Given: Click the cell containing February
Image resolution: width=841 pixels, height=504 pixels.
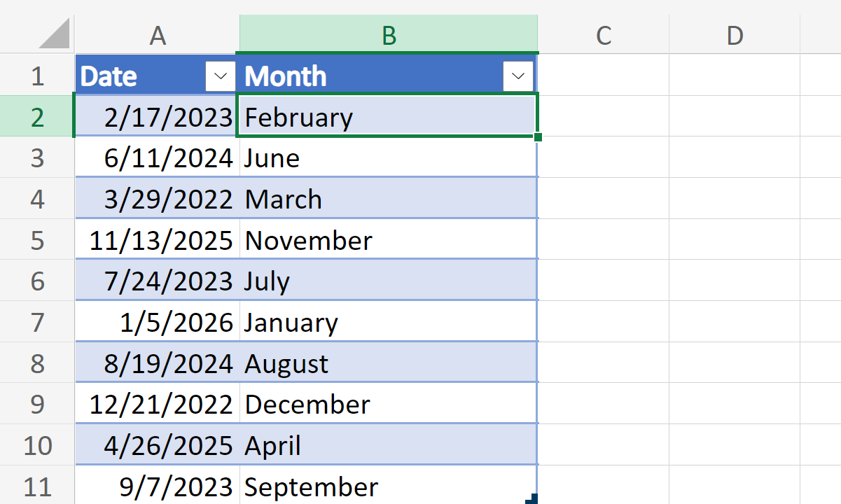Looking at the screenshot, I should click(x=389, y=117).
